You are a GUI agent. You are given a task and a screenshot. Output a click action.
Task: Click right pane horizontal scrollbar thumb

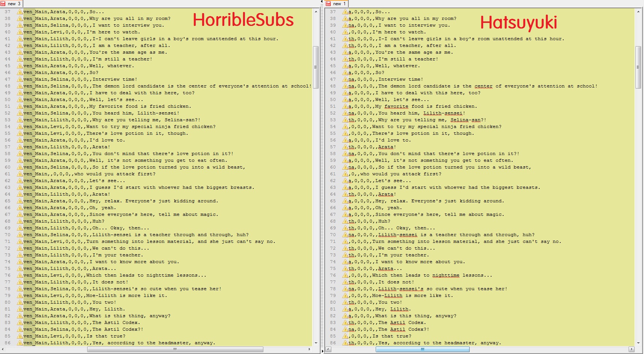(x=423, y=349)
